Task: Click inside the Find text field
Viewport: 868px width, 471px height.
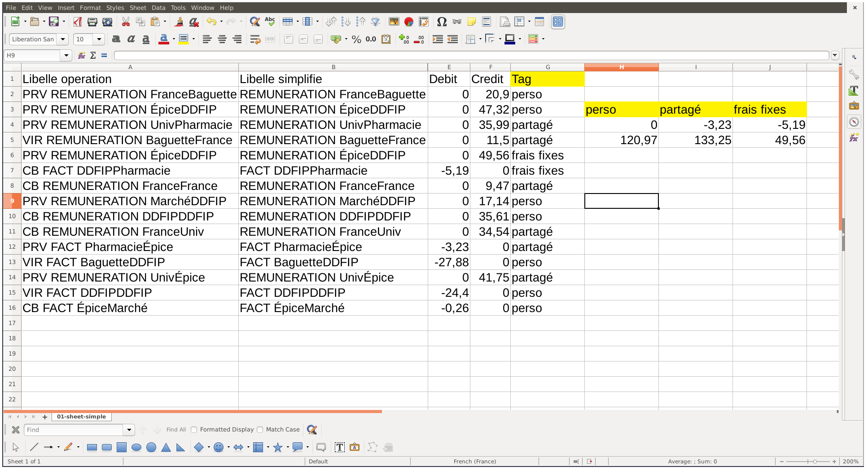Action: [x=74, y=430]
